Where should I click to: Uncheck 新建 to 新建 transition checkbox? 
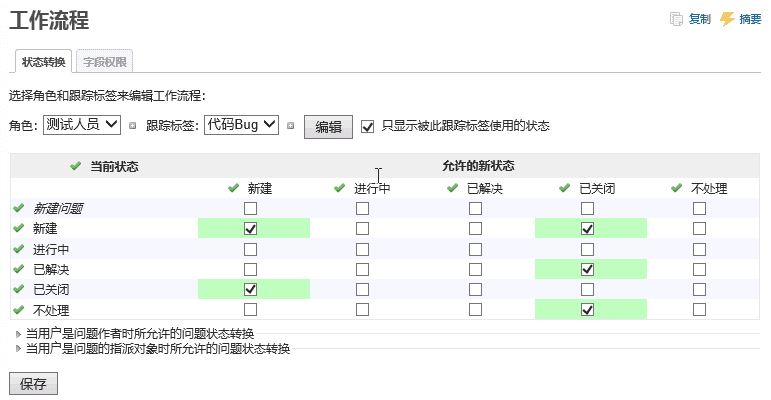click(x=250, y=229)
